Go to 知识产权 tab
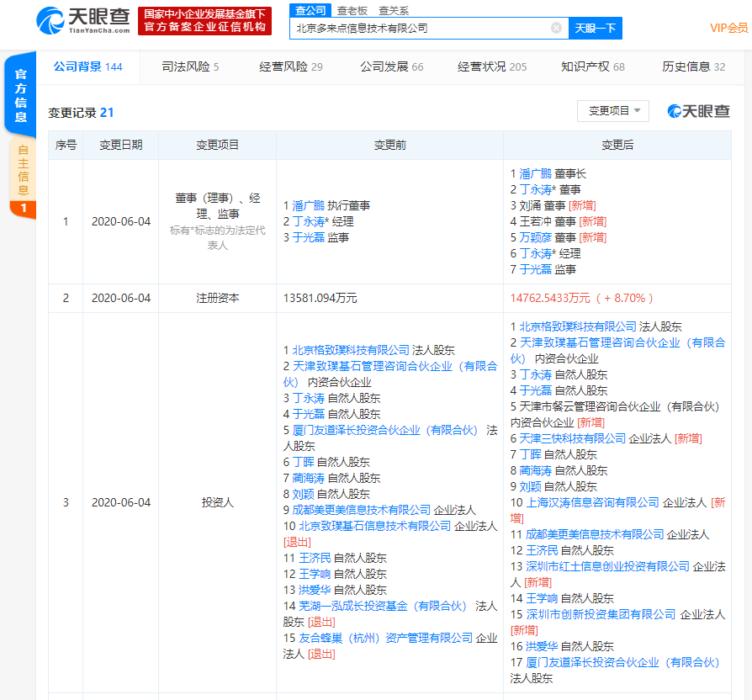 point(592,66)
